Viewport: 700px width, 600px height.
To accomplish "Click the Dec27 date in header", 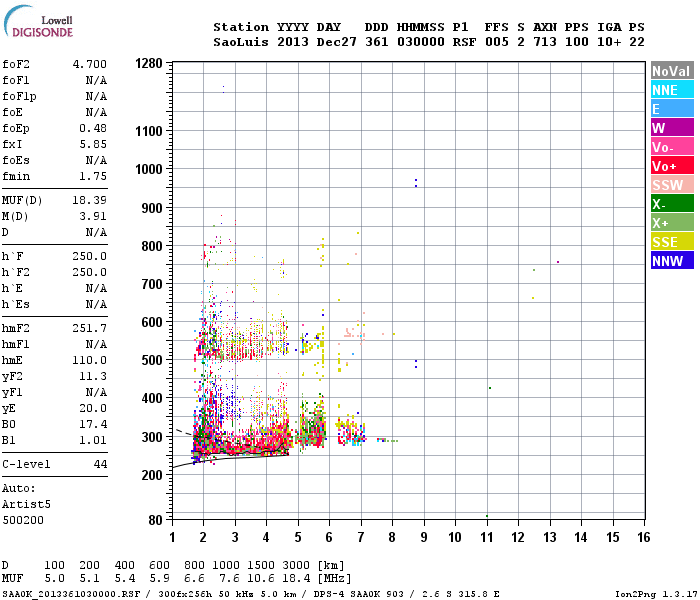I will (x=337, y=42).
